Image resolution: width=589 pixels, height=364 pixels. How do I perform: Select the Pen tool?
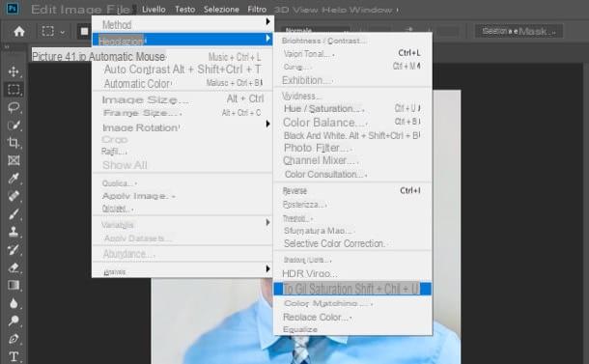14,339
